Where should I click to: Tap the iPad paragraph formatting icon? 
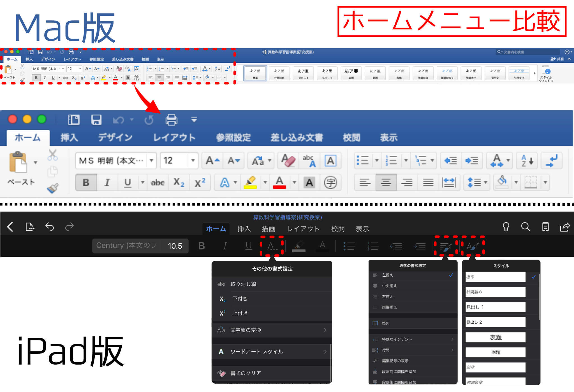446,246
